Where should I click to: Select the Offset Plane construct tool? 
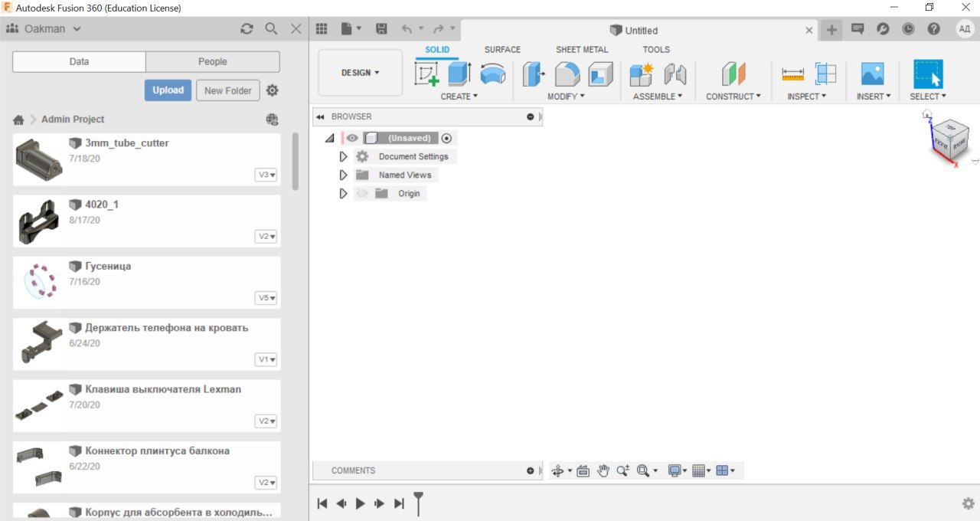click(733, 74)
